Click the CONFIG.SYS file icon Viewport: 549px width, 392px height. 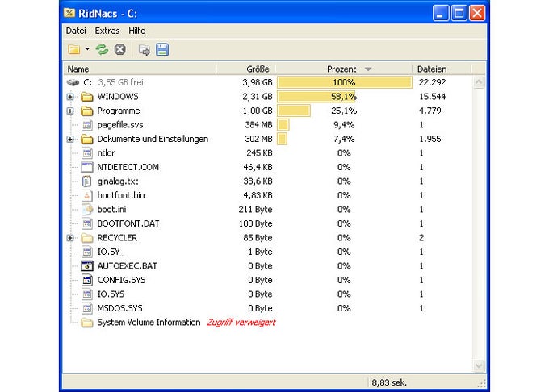87,280
